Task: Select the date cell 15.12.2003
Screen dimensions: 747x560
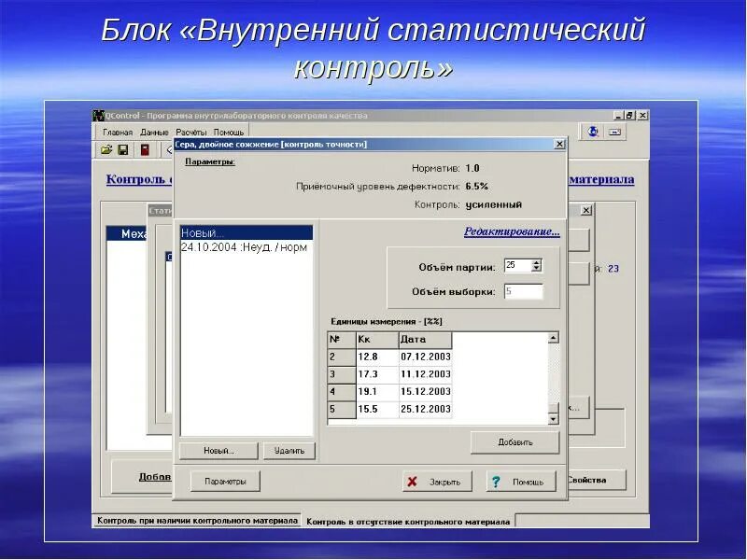Action: [425, 392]
